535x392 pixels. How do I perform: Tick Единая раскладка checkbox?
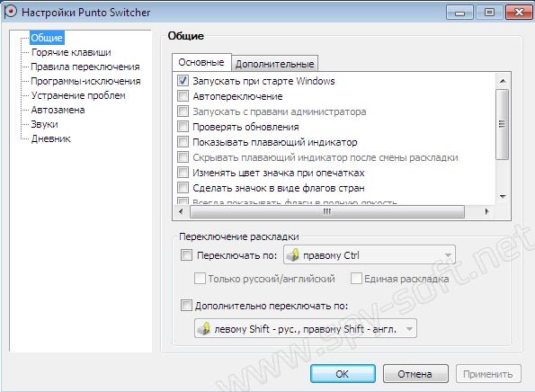pyautogui.click(x=356, y=279)
